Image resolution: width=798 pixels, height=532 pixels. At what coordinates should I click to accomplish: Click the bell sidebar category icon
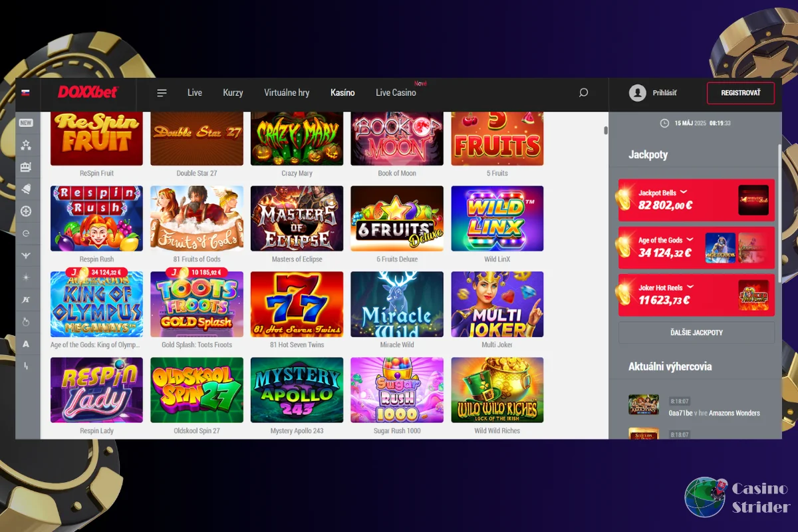pyautogui.click(x=26, y=189)
